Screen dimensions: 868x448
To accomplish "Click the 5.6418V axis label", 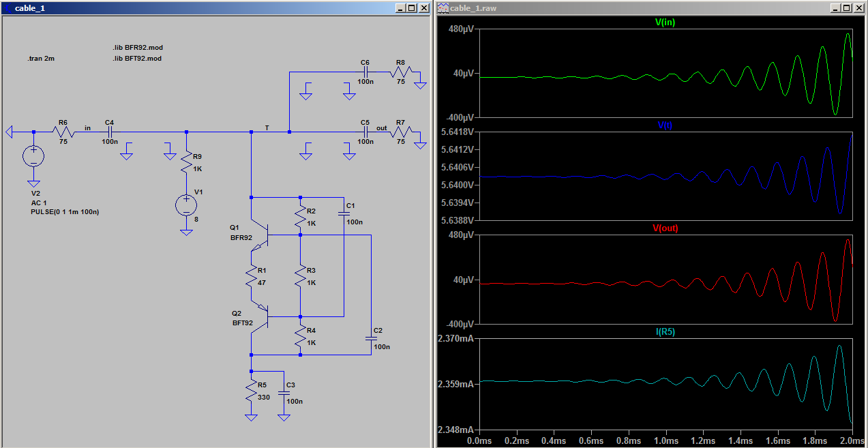I will pyautogui.click(x=459, y=132).
